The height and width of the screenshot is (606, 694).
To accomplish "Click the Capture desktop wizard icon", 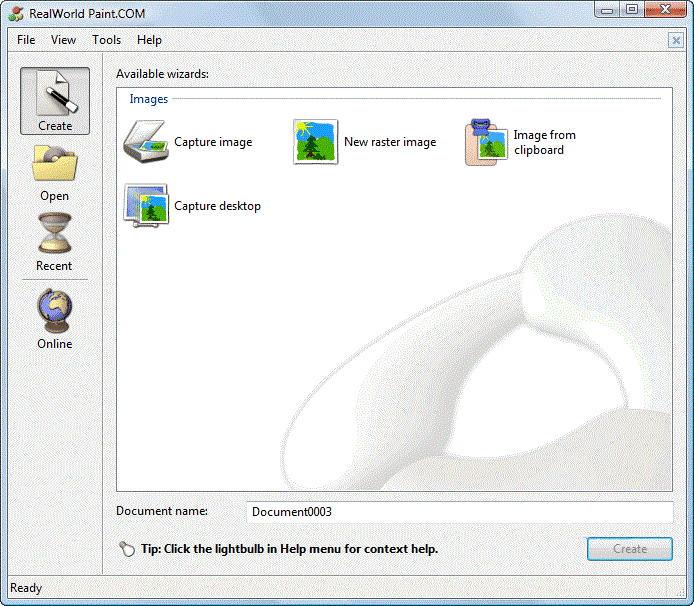I will tap(146, 206).
